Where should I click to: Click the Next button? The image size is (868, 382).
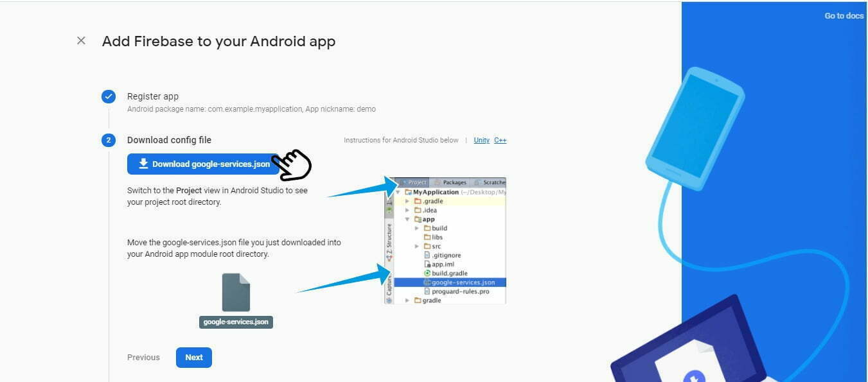click(x=193, y=358)
